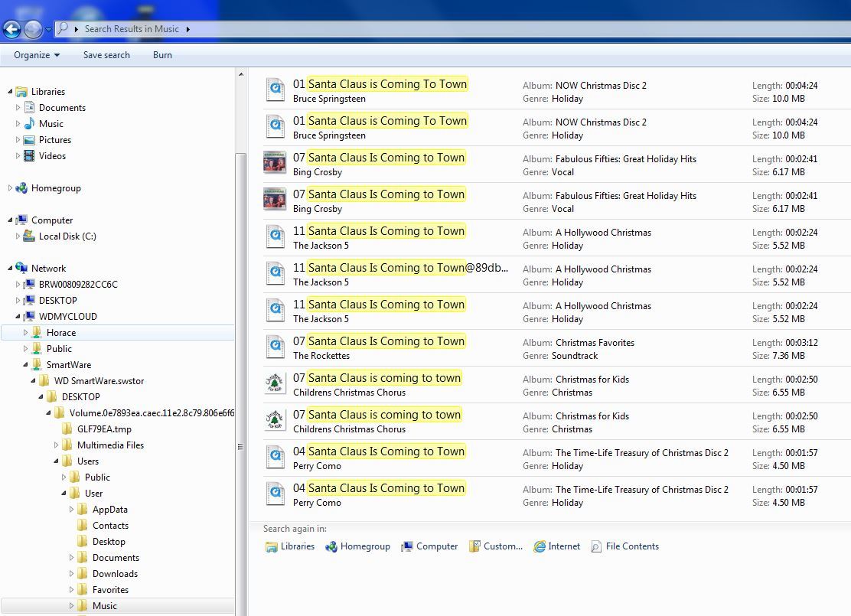The height and width of the screenshot is (616, 851).
Task: Select first Jackson 5 track file icon
Action: click(x=276, y=236)
